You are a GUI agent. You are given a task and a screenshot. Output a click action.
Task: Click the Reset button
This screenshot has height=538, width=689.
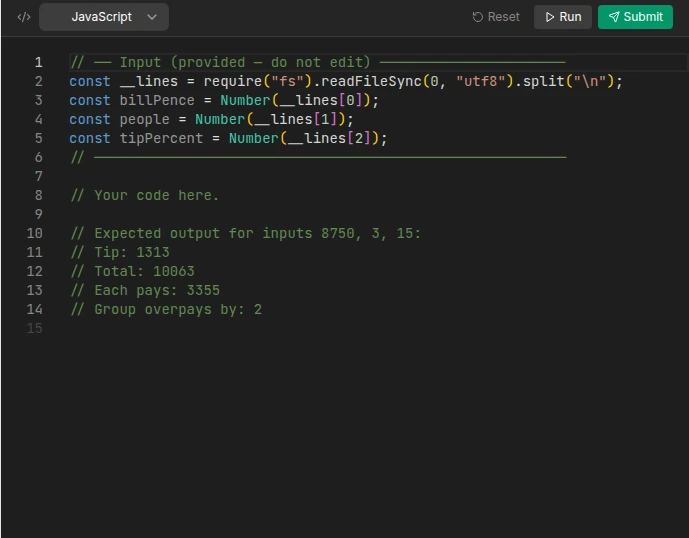[x=496, y=17]
